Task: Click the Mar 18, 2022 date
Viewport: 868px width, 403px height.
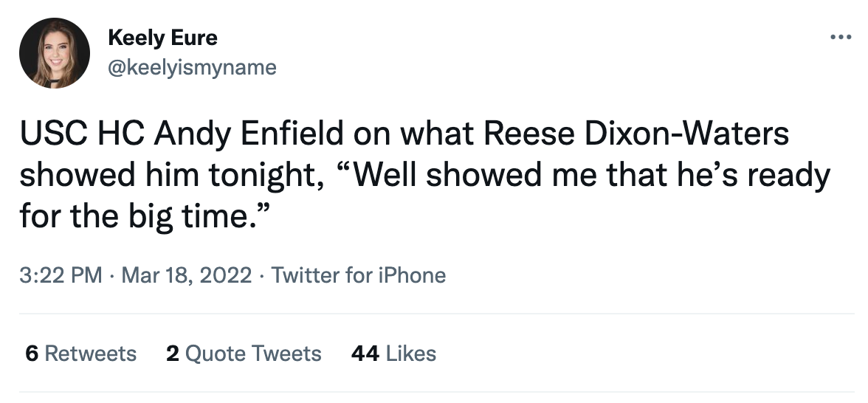Action: pyautogui.click(x=187, y=275)
